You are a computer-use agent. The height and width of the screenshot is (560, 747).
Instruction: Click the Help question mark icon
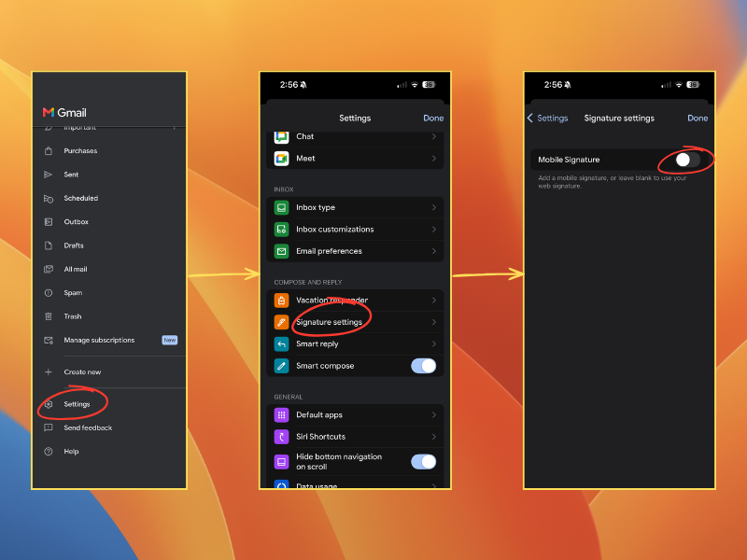tap(49, 452)
